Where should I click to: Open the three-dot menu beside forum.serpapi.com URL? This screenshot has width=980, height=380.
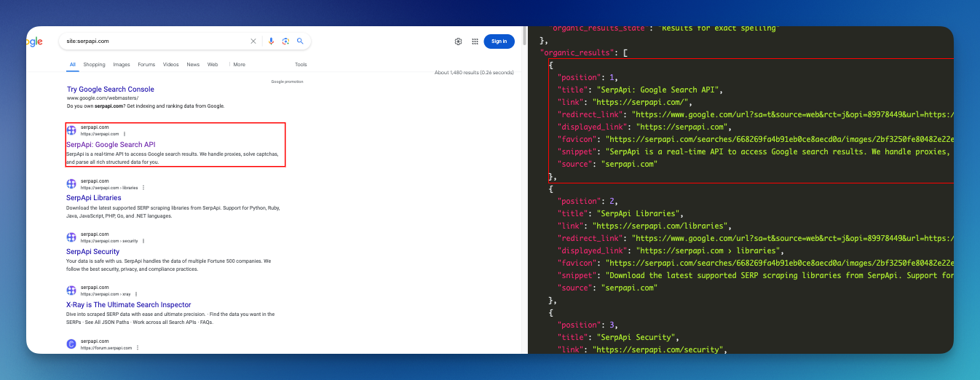click(x=138, y=348)
